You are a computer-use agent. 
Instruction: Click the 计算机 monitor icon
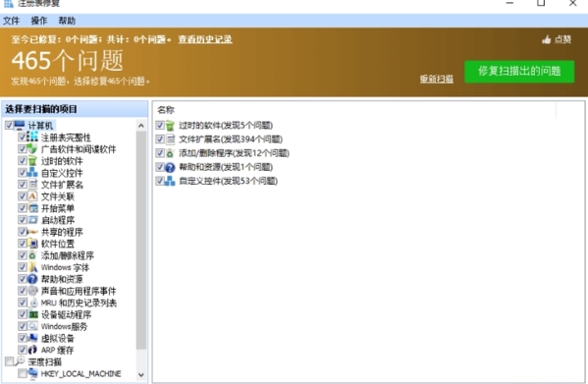20,125
